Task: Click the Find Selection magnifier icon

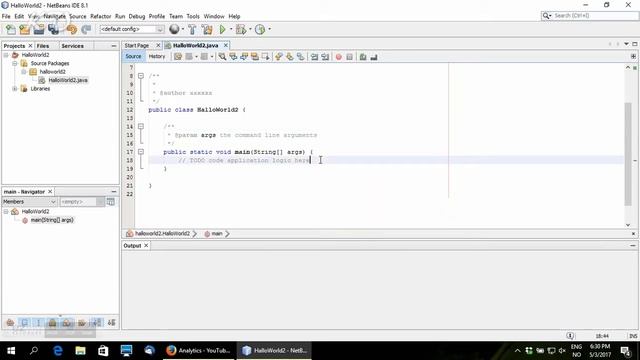Action: click(222, 57)
